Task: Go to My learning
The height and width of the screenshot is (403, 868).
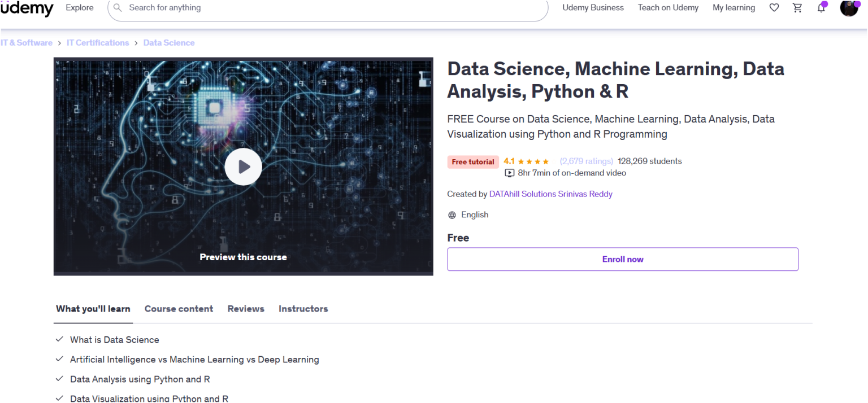Action: pyautogui.click(x=734, y=7)
